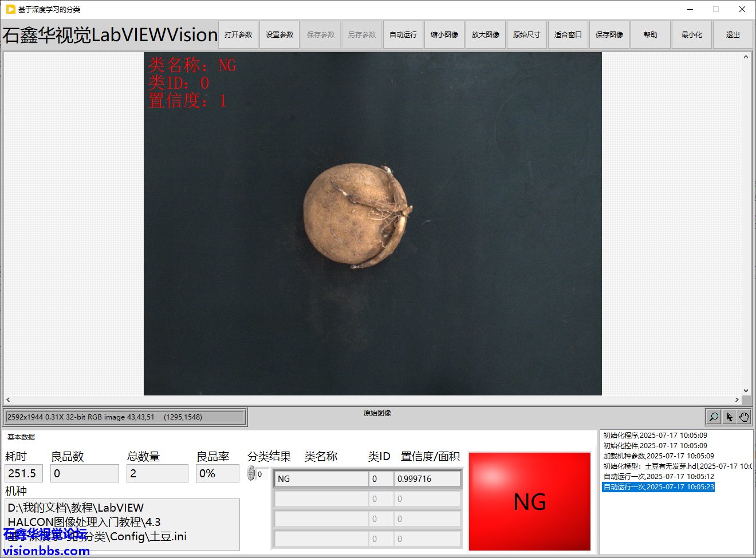Select log entry 初始化模型 土豆有无发芽.hdl
756x558 pixels.
coord(676,466)
